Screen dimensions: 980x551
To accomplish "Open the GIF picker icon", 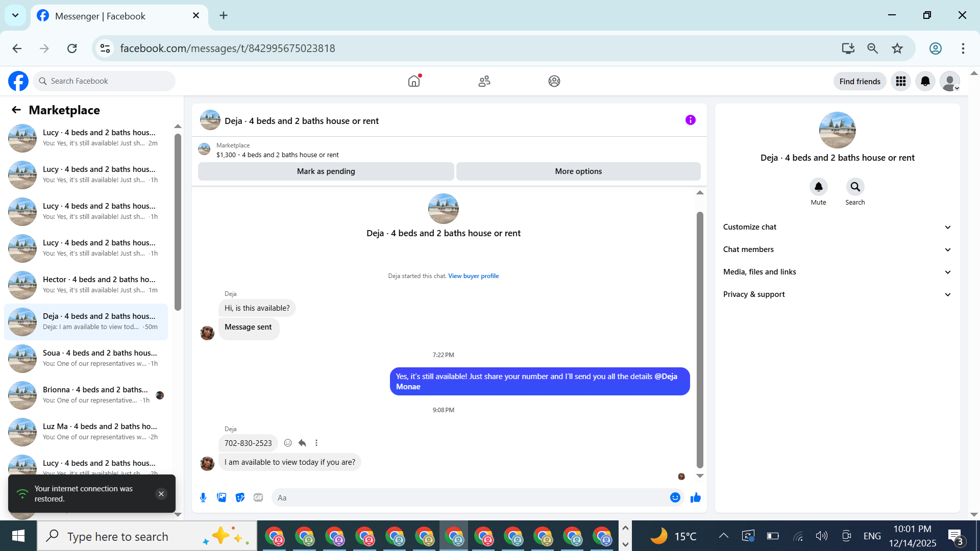I will 258,497.
